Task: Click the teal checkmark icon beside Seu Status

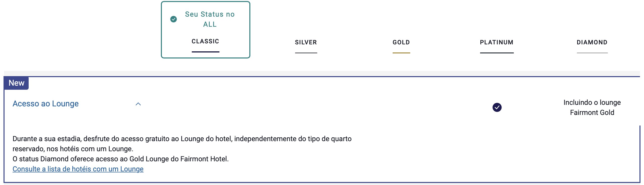Action: [173, 19]
